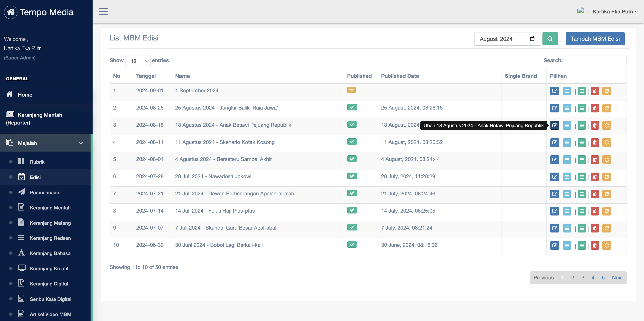Click green list icon for 28 Juli 2024
This screenshot has height=321, width=644.
[581, 177]
